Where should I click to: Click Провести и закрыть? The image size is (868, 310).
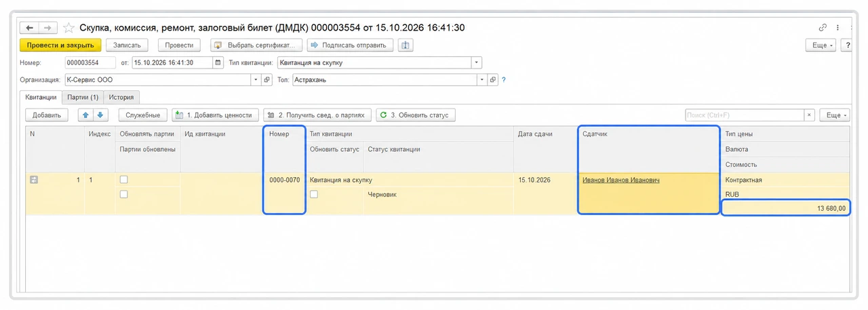[60, 45]
